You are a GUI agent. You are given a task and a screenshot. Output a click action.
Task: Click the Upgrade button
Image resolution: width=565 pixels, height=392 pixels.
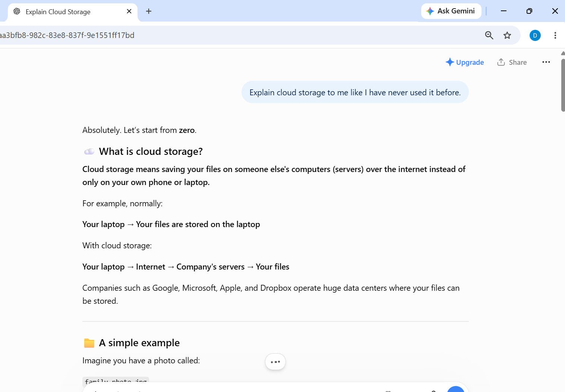[465, 62]
